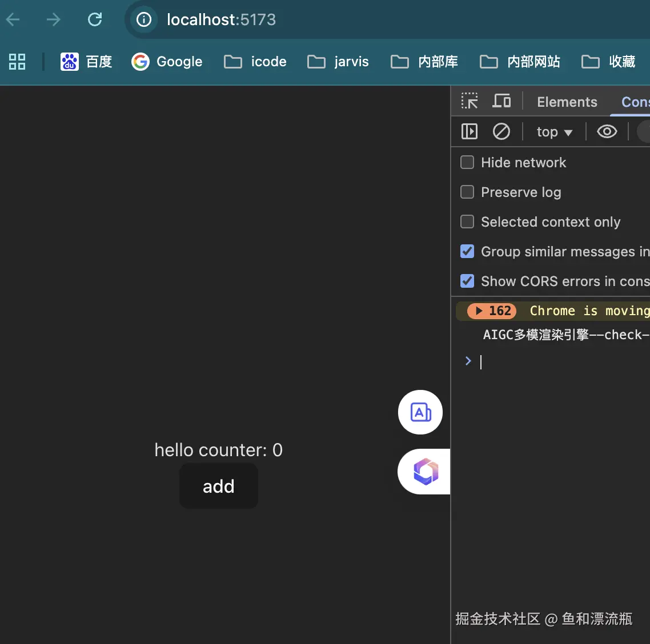Select the inspect element tool in DevTools
The image size is (650, 644).
click(469, 101)
